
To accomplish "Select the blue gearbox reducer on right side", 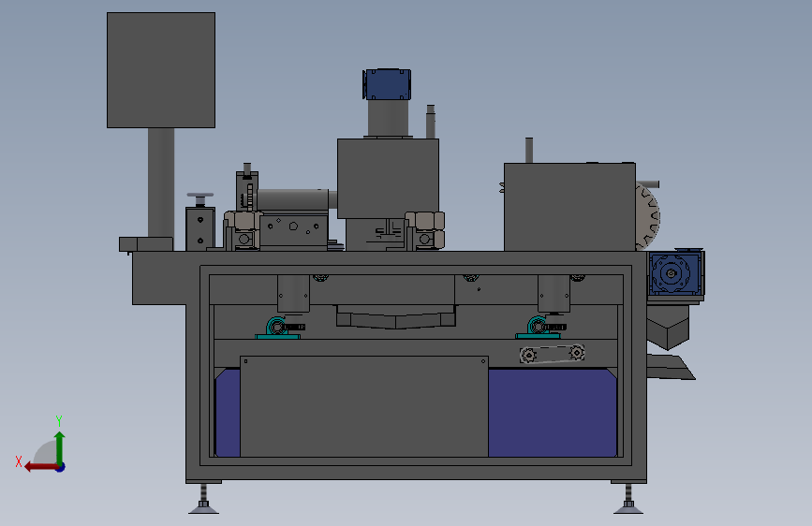I will click(x=675, y=273).
